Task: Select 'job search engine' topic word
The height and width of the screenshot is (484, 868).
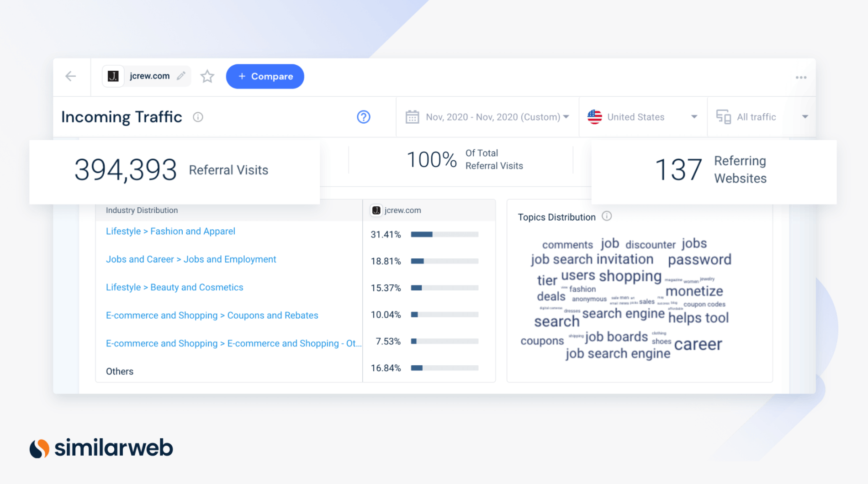Action: tap(618, 354)
